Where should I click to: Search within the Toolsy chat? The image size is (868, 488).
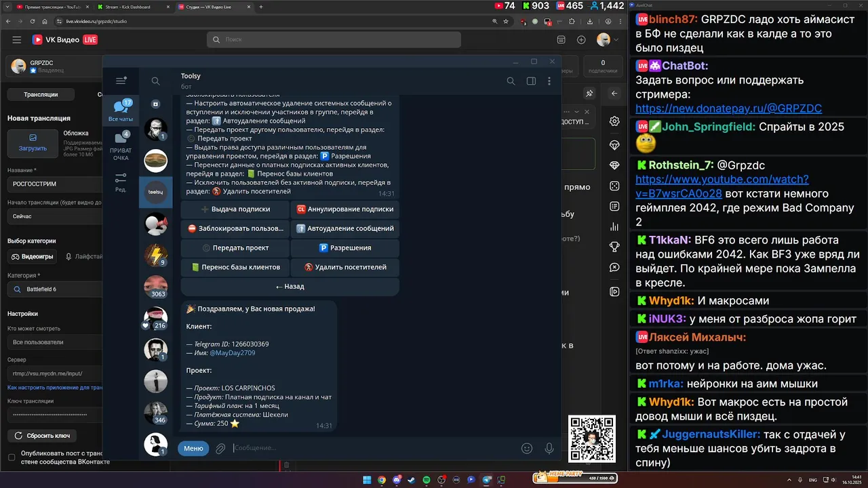tap(511, 81)
